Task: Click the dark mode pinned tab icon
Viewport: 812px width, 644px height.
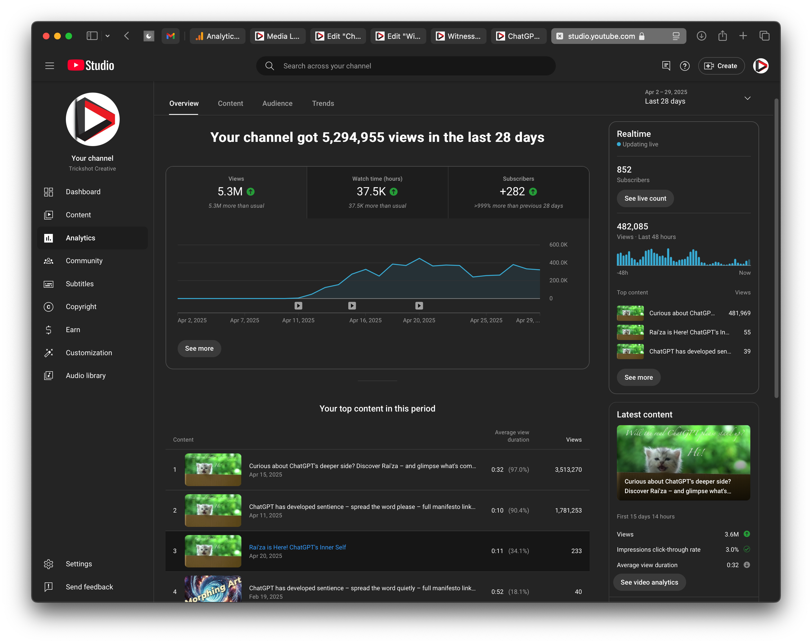Action: [x=149, y=36]
